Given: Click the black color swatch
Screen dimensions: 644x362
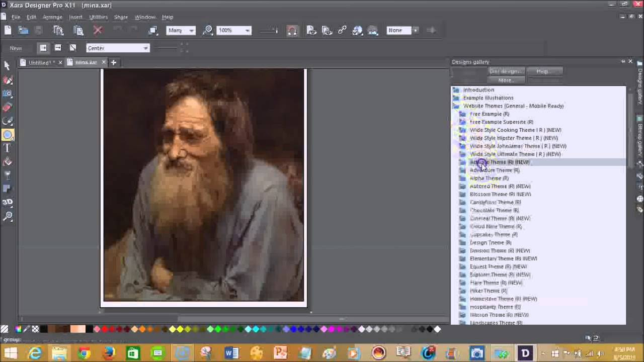Looking at the screenshot, I should pos(44,329).
